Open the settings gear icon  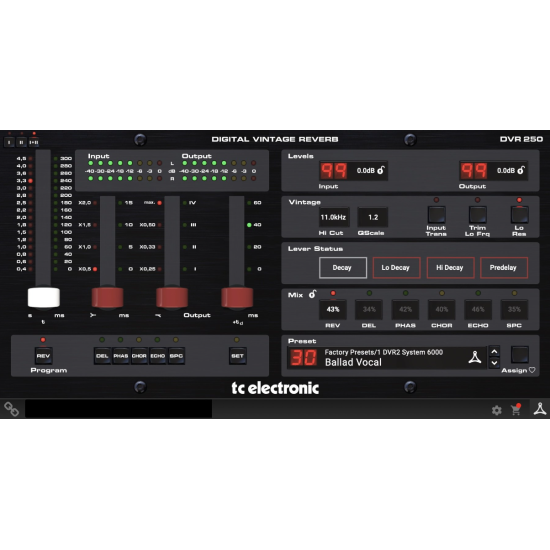point(496,410)
